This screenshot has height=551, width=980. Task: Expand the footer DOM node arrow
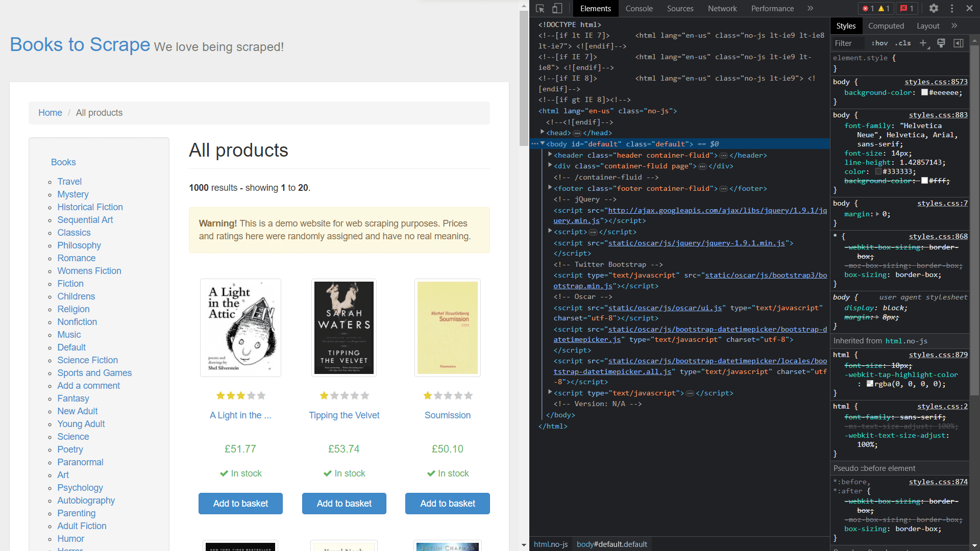click(550, 188)
